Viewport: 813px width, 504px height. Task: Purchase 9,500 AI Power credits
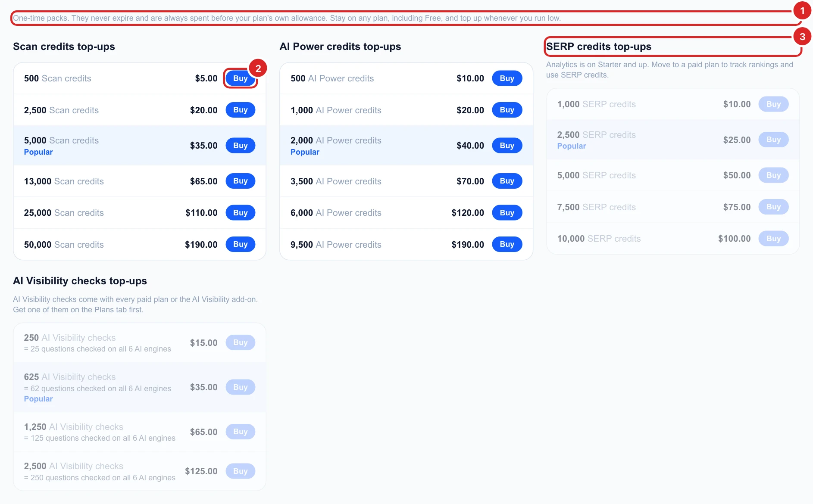[507, 244]
